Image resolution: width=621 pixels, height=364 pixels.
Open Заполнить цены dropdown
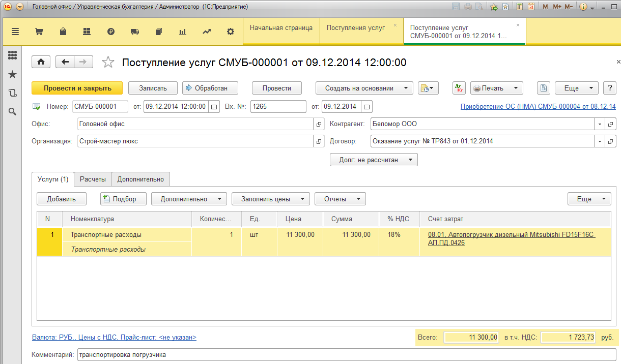click(271, 199)
